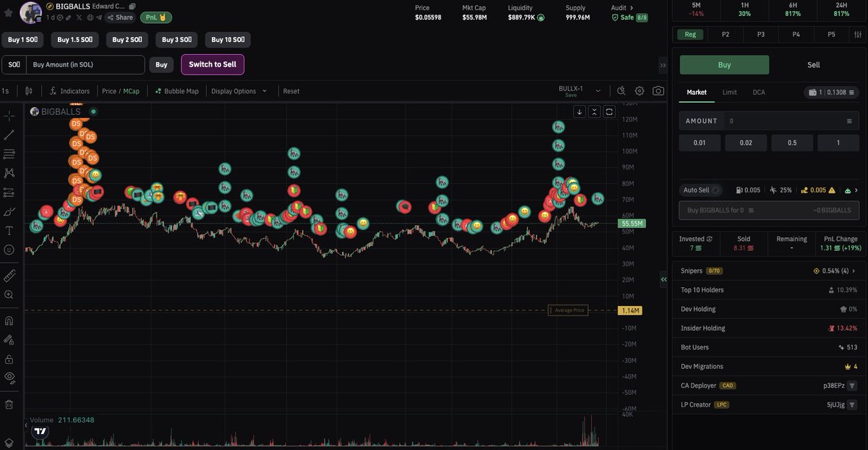
Task: Collapse the chart pane with double chevrons
Action: 595,111
